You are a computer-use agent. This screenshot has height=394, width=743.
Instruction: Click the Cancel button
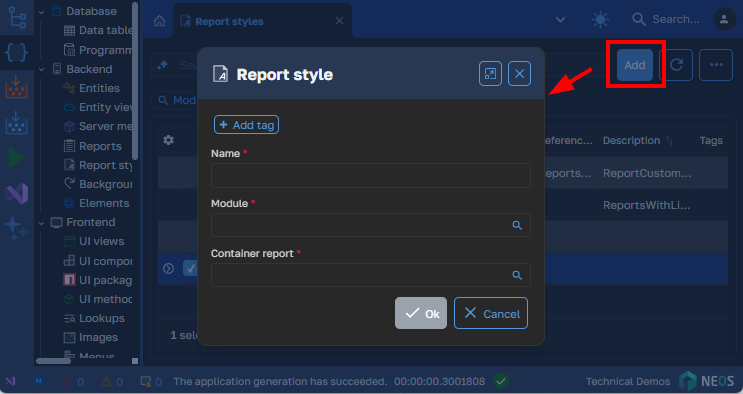[x=490, y=313]
